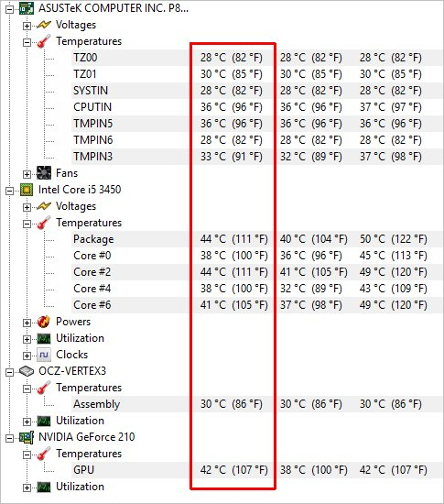
Task: Click the Intel Core i5 3450 CPU icon
Action: [x=27, y=190]
